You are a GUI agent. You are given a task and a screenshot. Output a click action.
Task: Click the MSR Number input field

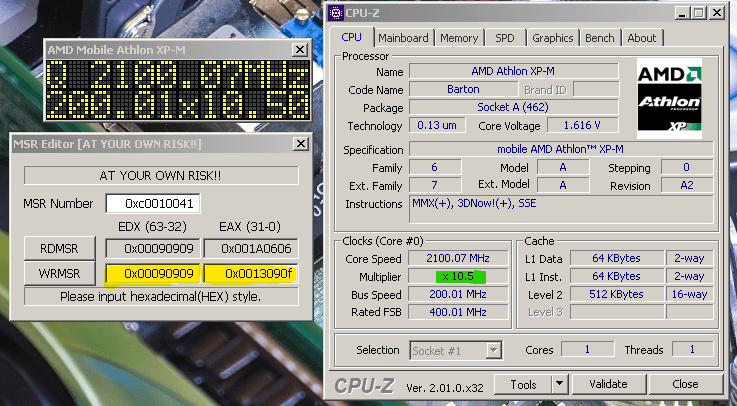click(153, 203)
